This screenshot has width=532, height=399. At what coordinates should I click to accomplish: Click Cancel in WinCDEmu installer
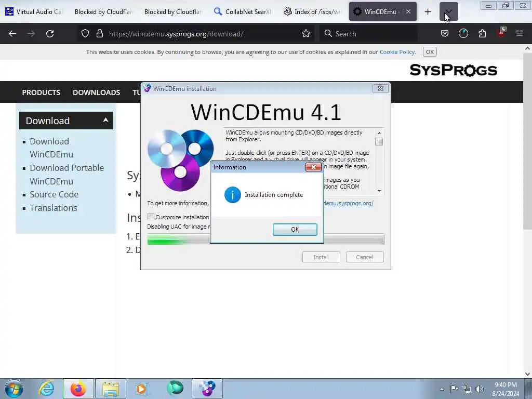(364, 257)
